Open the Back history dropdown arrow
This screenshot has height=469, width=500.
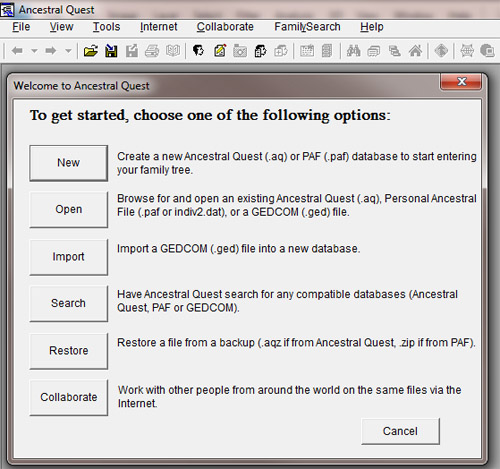tap(34, 51)
